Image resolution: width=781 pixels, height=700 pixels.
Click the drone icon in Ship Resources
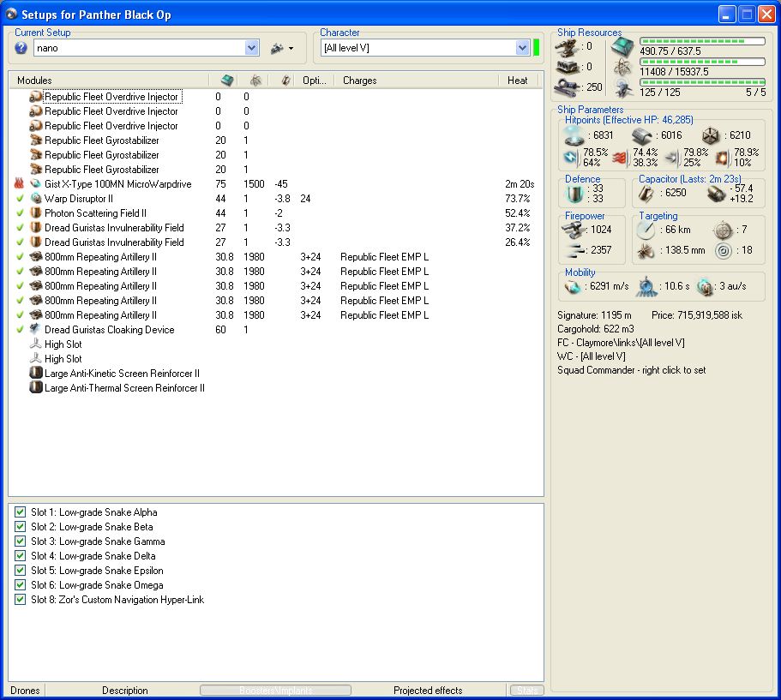623,87
